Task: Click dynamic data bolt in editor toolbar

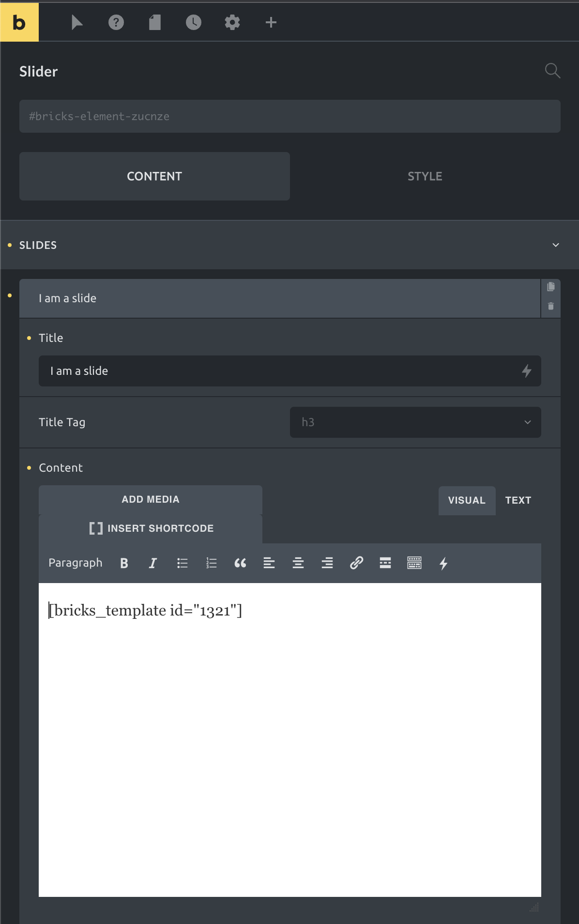Action: pos(443,563)
